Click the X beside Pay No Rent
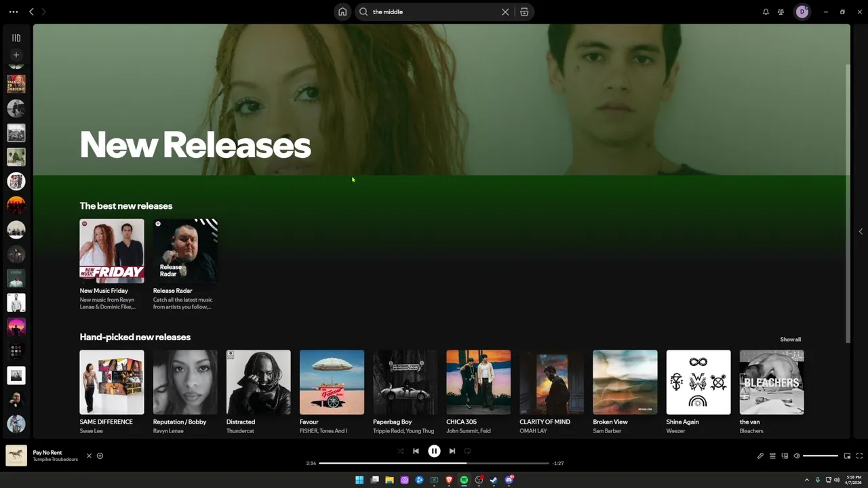The image size is (868, 488). point(89,455)
